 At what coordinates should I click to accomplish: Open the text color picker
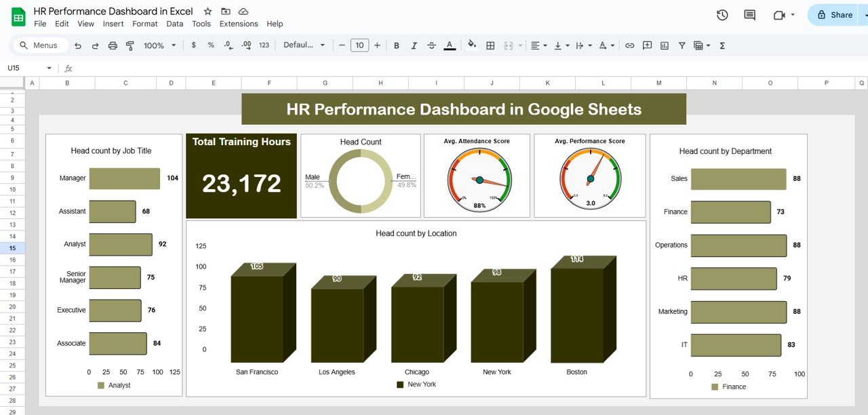click(x=450, y=45)
